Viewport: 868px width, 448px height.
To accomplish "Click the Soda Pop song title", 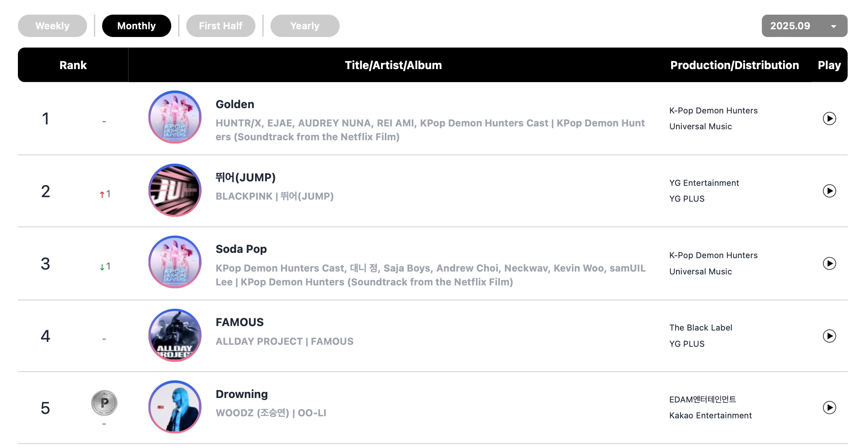I will [x=241, y=249].
